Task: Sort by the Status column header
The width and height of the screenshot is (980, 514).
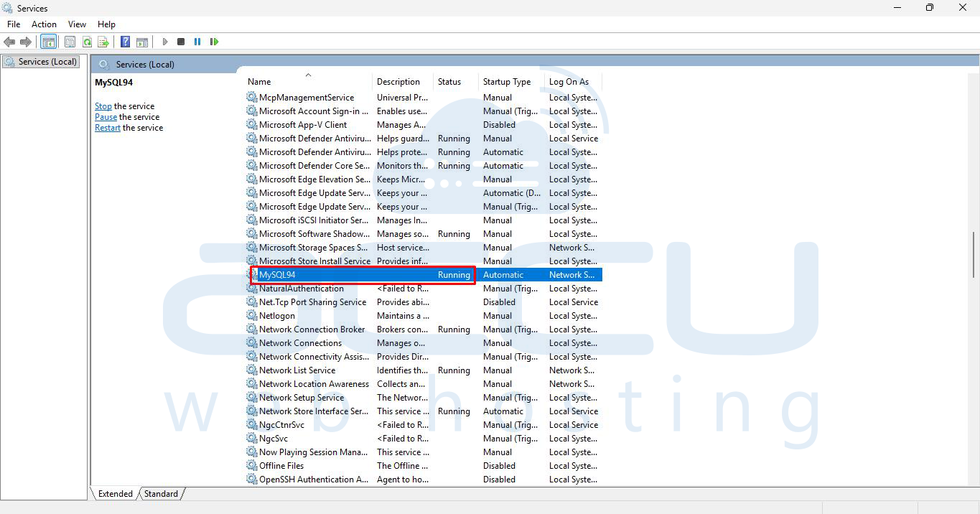Action: 449,82
